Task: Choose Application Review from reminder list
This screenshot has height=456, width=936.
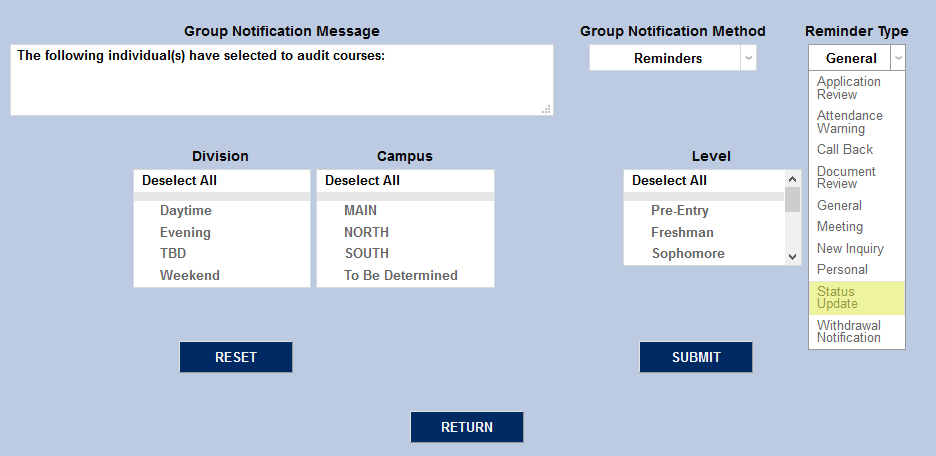Action: click(856, 88)
